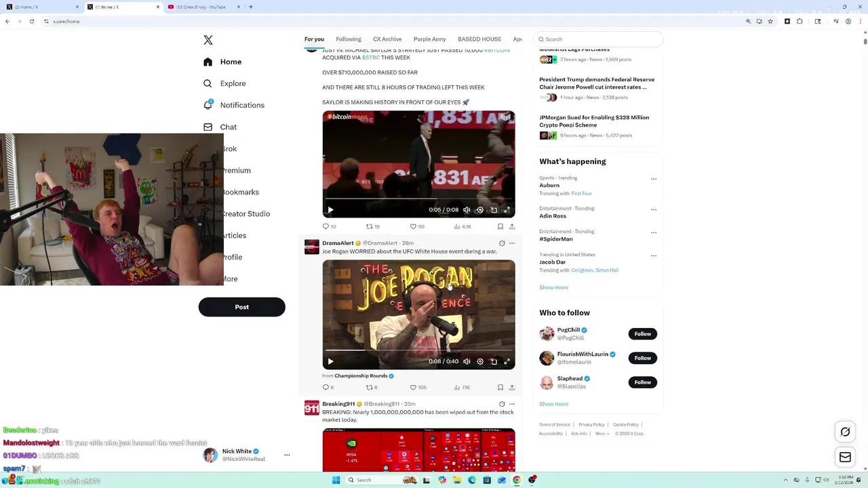
Task: Open Notifications bell in sidebar
Action: coord(208,105)
